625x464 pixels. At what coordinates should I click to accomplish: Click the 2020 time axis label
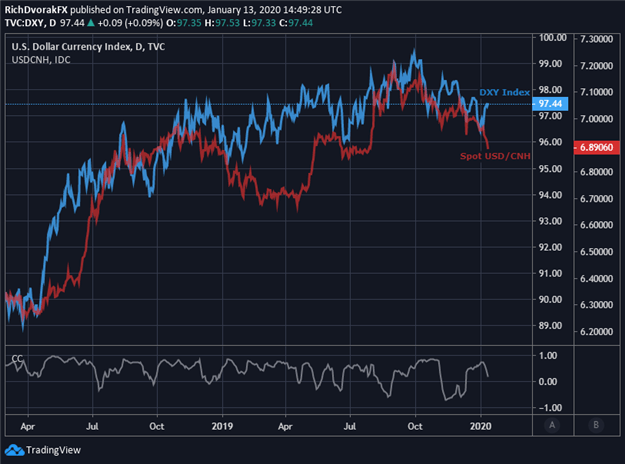[x=480, y=426]
